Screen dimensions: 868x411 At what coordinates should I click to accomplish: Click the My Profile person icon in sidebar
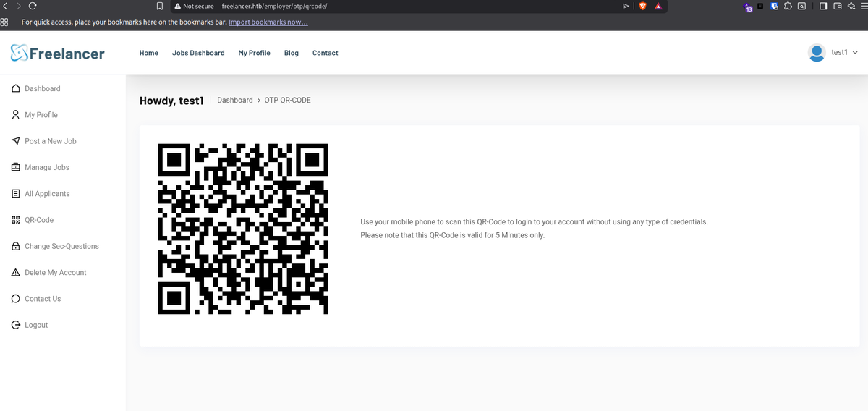point(16,115)
